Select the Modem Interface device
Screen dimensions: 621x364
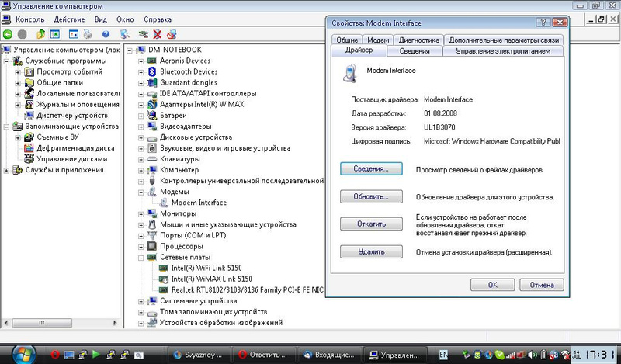[199, 203]
